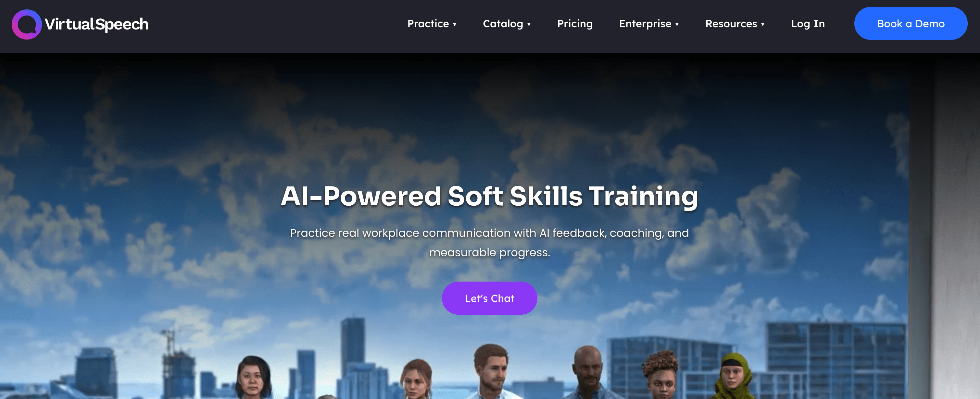
Task: Click the small arrow beside Enterprise
Action: coord(677,24)
